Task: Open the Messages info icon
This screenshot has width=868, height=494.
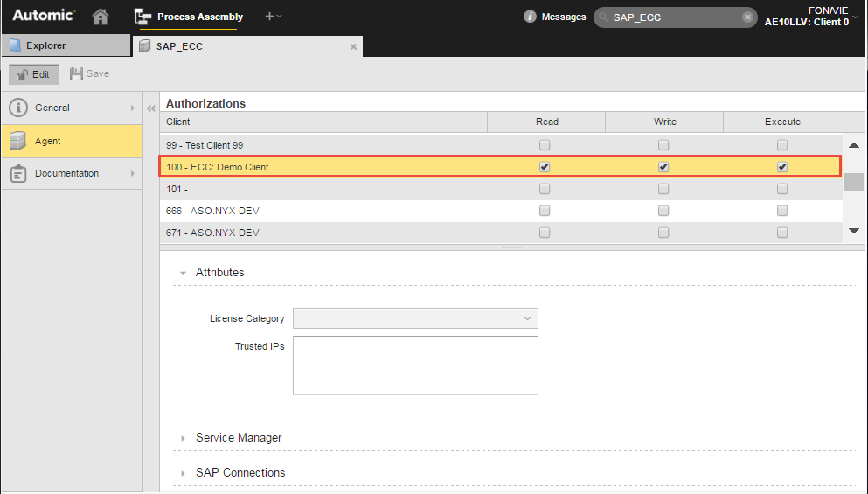Action: point(530,17)
